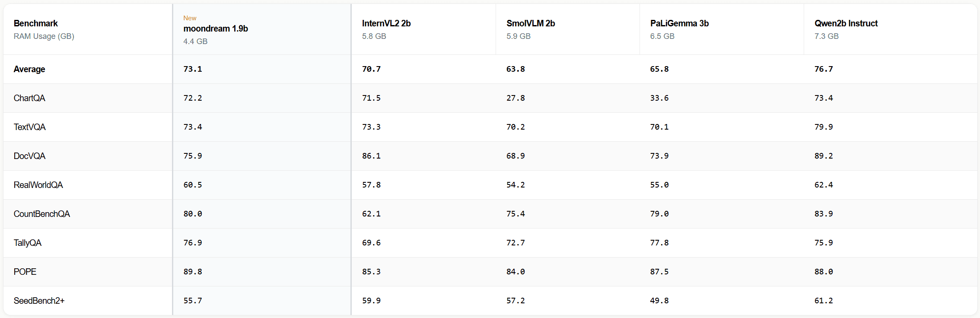This screenshot has height=318, width=980.
Task: Click the CountBenchQA row label
Action: [x=41, y=214]
